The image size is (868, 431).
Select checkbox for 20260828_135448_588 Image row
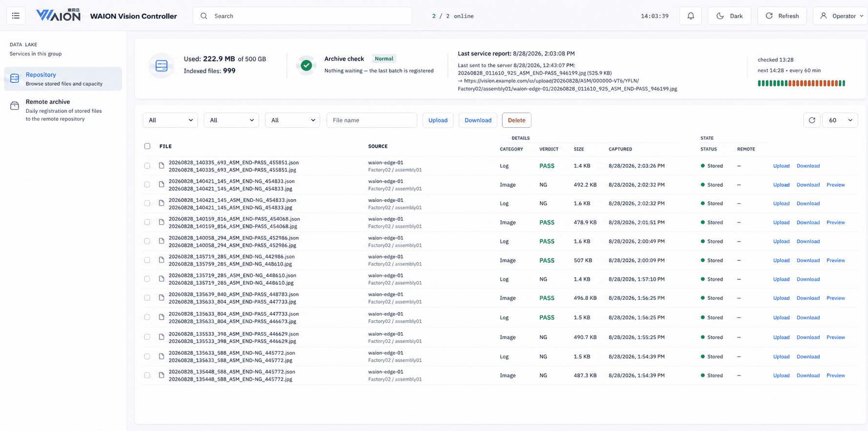pyautogui.click(x=147, y=375)
